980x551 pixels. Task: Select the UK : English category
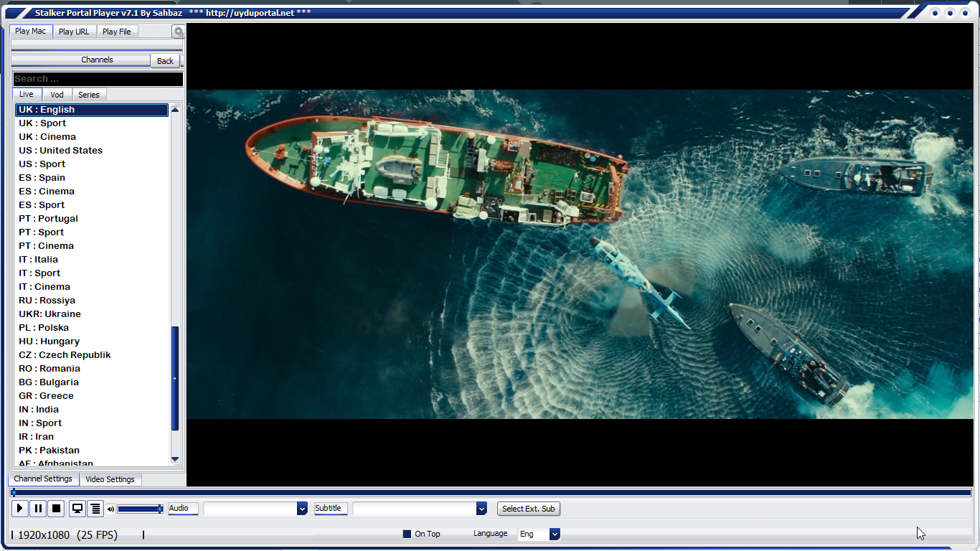[92, 110]
